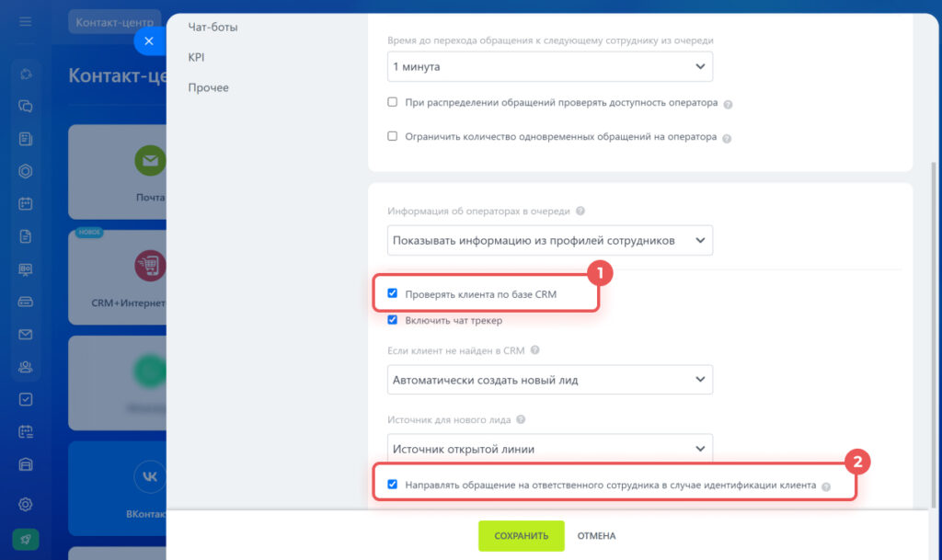Click the Сохранить button
The width and height of the screenshot is (942, 560).
521,536
